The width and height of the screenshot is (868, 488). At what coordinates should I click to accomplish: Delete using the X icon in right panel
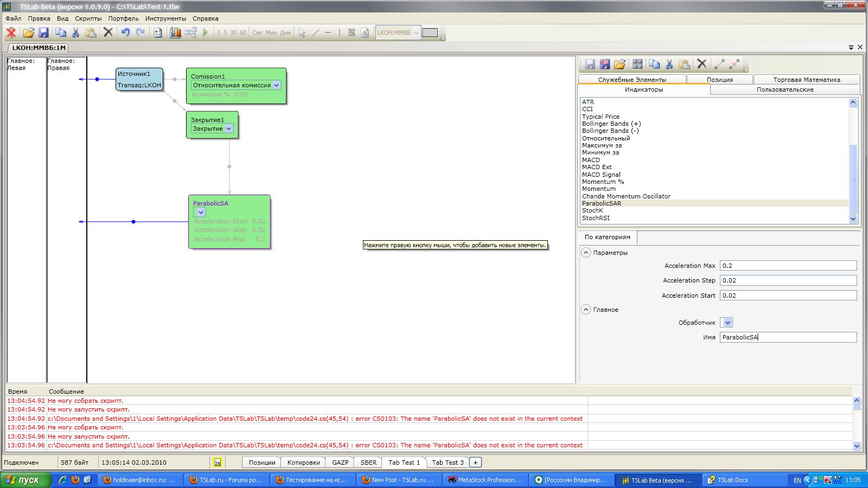tap(701, 64)
